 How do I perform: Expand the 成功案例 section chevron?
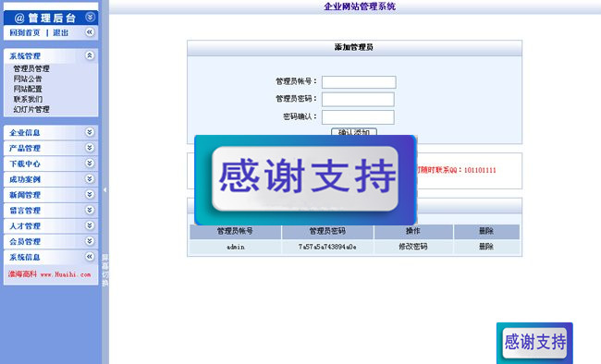(90, 179)
